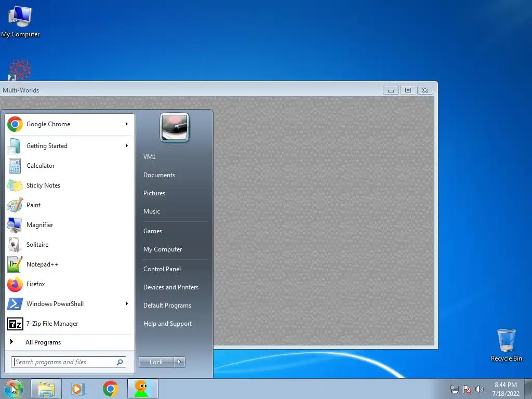This screenshot has height=399, width=532.
Task: Open the Music library
Action: tap(152, 211)
